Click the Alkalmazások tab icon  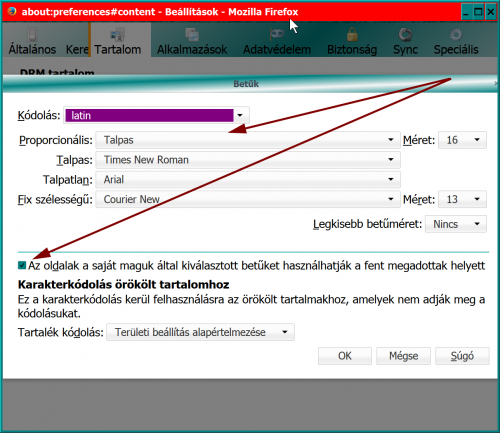192,34
